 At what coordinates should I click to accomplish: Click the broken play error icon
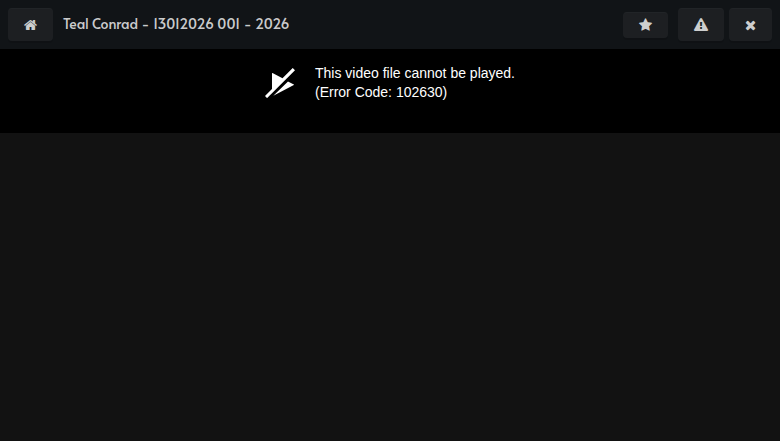280,83
